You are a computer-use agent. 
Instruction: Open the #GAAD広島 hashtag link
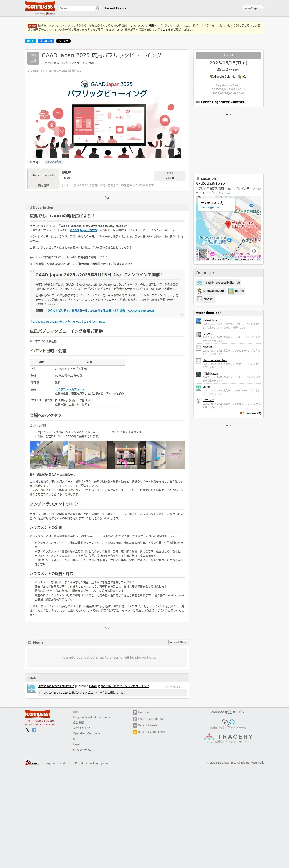[54, 162]
